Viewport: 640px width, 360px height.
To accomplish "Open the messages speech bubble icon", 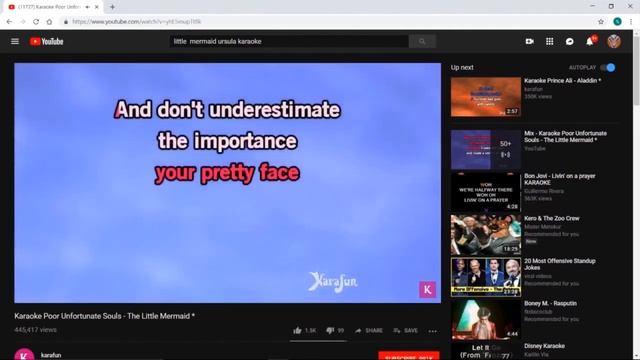I will (569, 41).
